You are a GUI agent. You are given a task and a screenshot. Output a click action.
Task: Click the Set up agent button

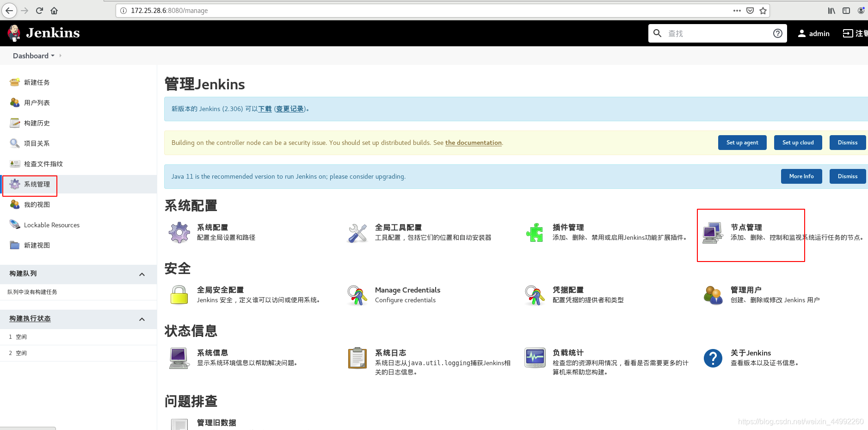(742, 143)
